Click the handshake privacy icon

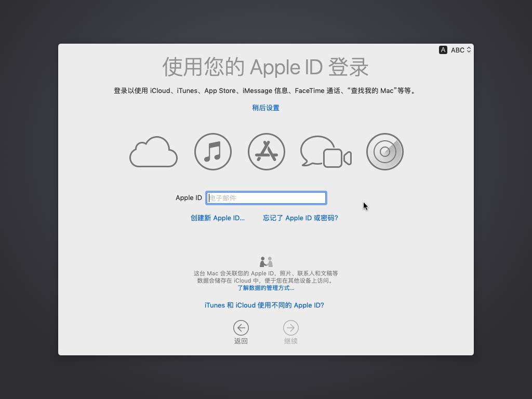tap(266, 262)
